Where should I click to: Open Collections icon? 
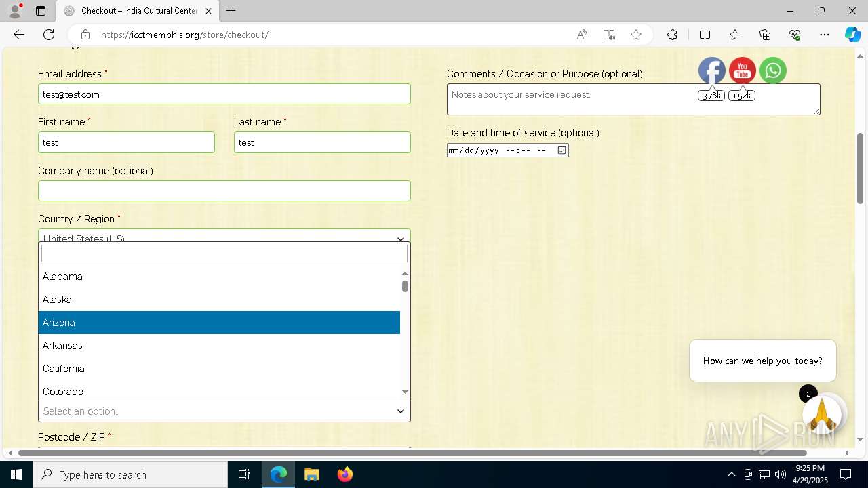pyautogui.click(x=765, y=35)
